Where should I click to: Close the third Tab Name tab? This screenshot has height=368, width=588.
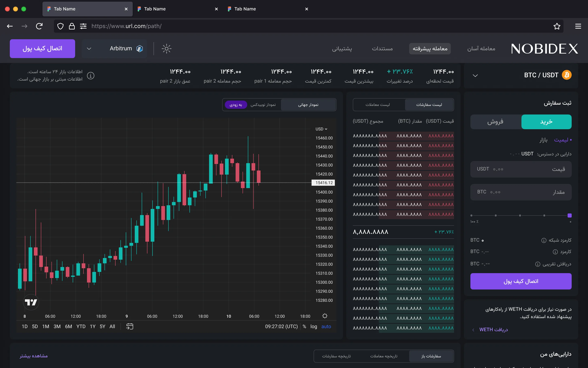point(307,9)
